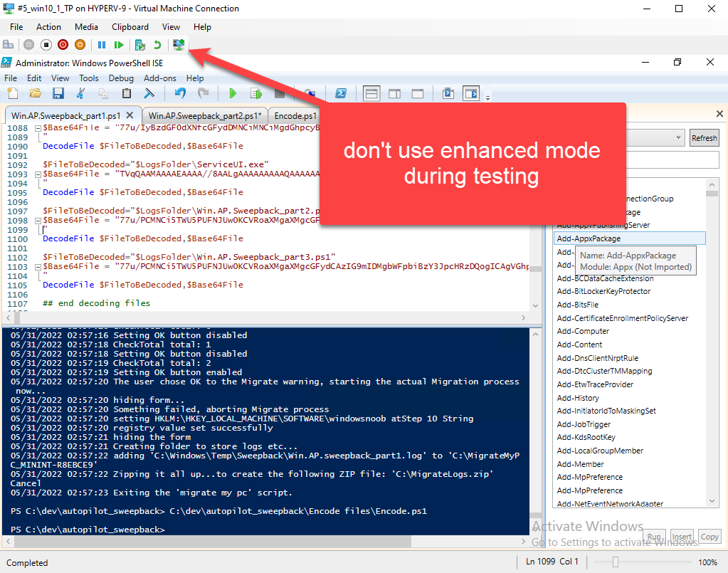Start PowerShell.exe in a separate window

tap(341, 93)
